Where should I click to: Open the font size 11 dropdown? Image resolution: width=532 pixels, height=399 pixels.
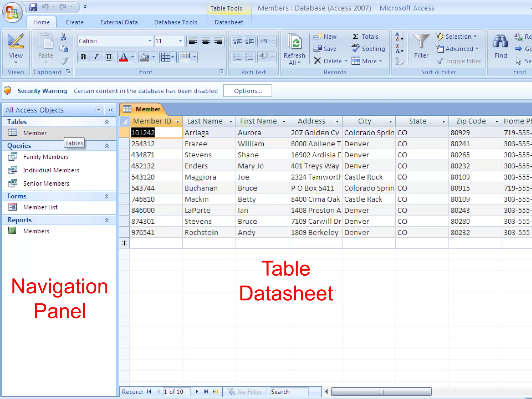[x=180, y=41]
